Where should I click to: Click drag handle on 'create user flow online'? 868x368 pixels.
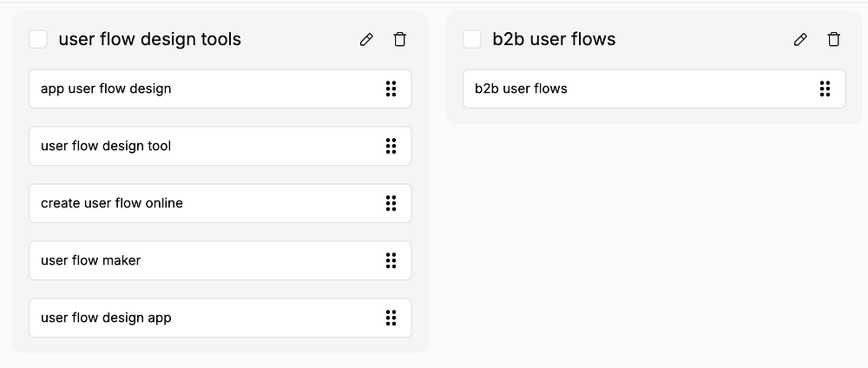pos(391,203)
